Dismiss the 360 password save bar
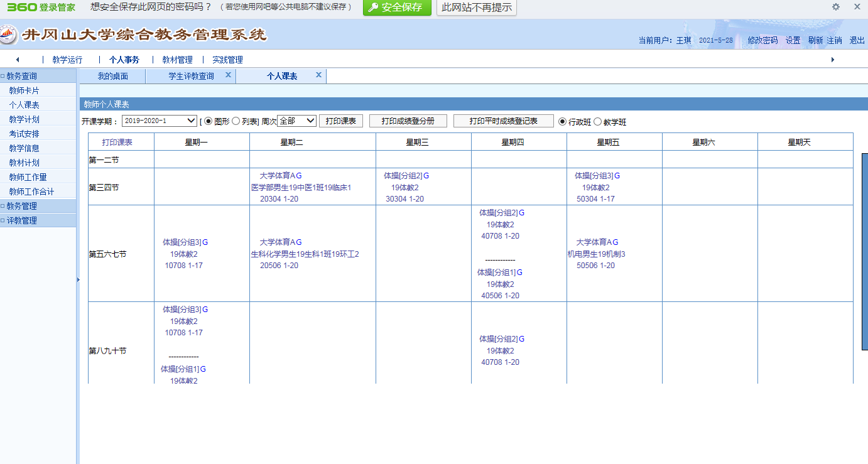868x464 pixels. [857, 7]
